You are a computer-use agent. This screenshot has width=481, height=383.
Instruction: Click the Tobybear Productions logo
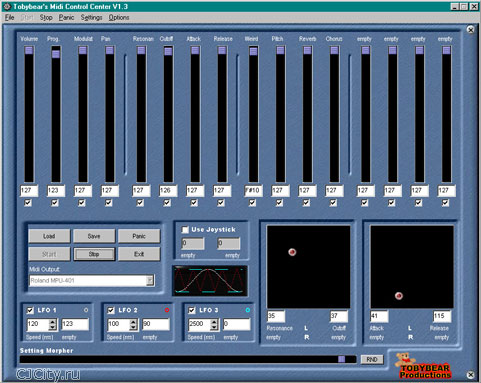pyautogui.click(x=423, y=366)
